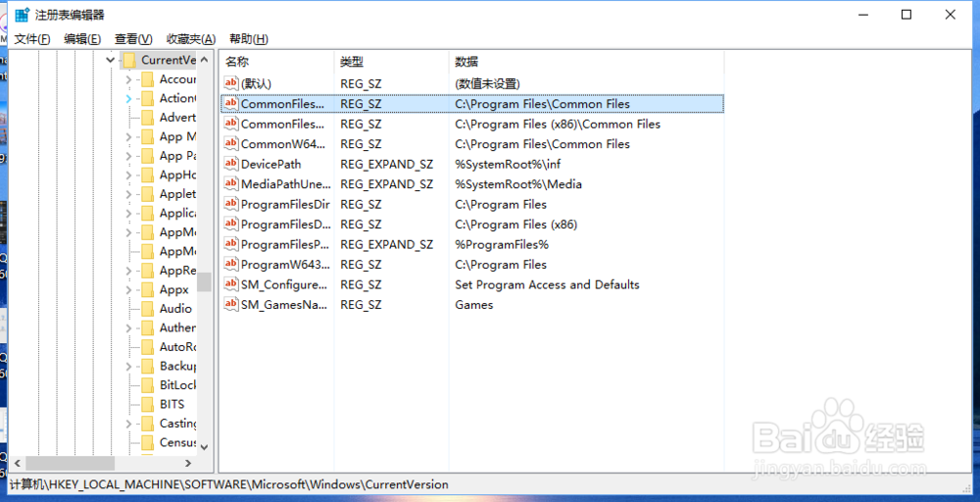Click the registry path in status bar

point(228,484)
